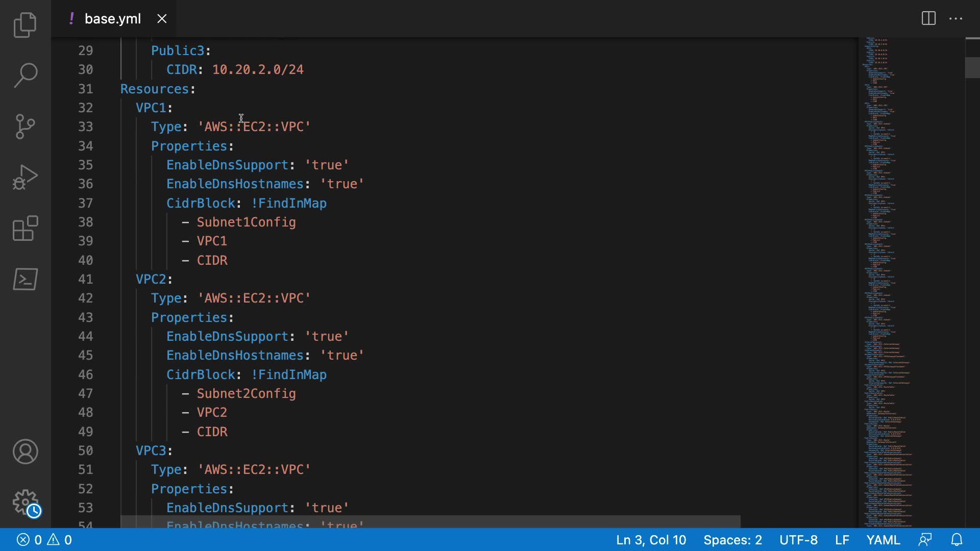Open the terminal panel icon in sidebar
This screenshot has height=551, width=980.
click(25, 279)
